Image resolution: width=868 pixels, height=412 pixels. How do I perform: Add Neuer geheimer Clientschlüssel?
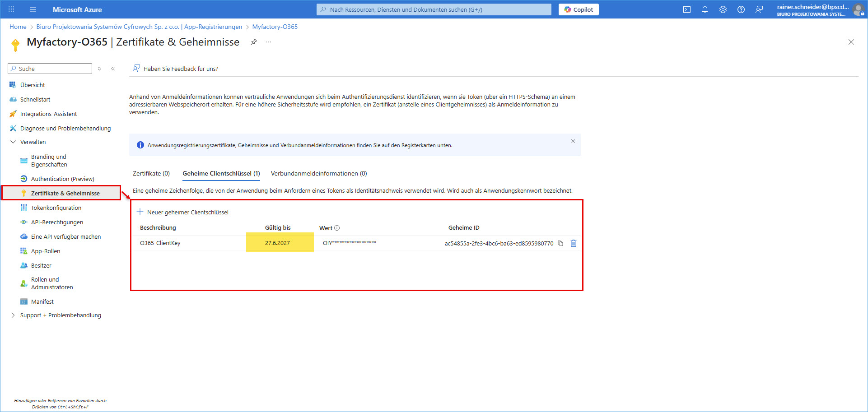[182, 212]
